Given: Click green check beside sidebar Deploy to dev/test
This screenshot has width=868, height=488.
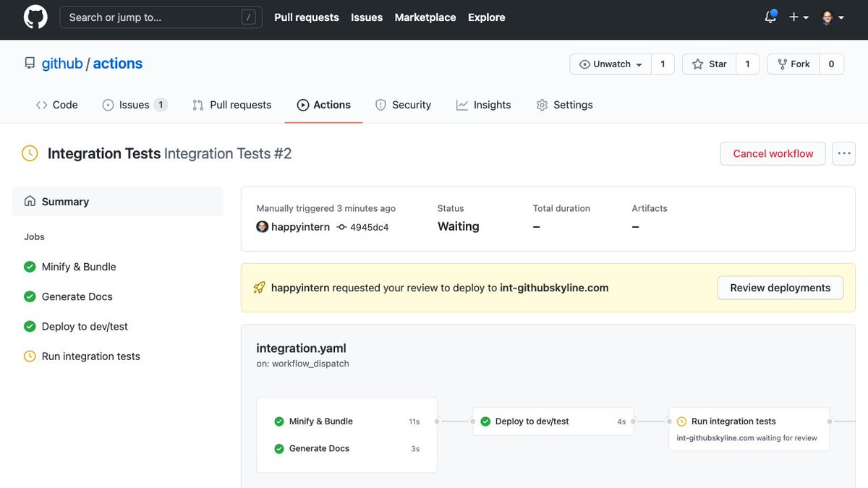Looking at the screenshot, I should pos(30,326).
